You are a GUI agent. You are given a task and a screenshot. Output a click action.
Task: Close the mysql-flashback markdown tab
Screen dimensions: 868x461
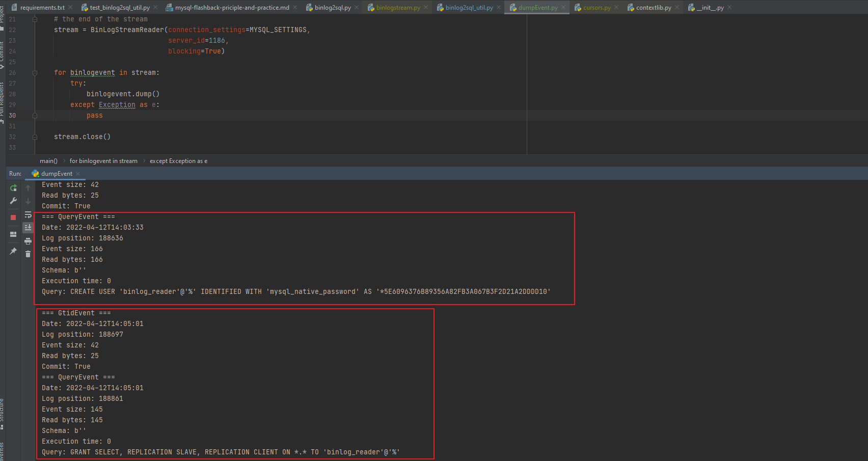click(x=295, y=7)
